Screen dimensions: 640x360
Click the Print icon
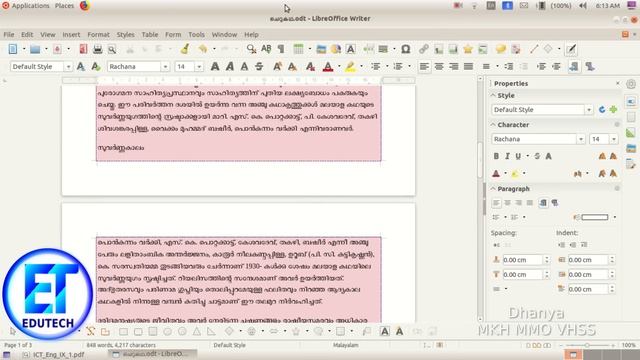coord(98,49)
